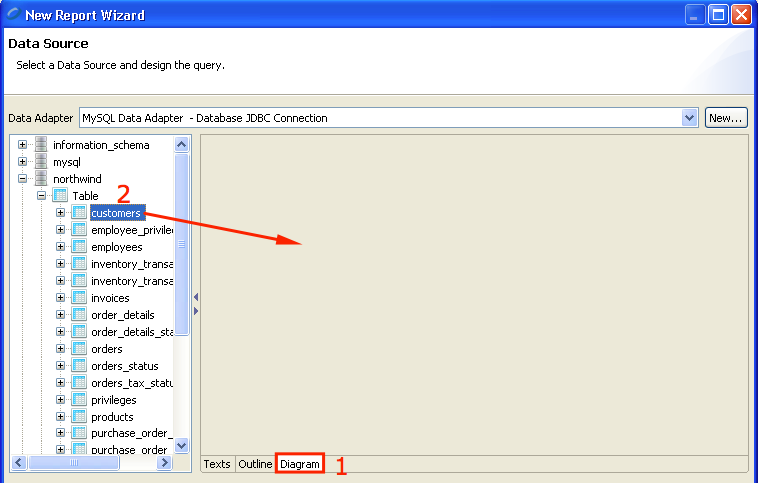
Task: Click the orders_status table icon
Action: click(79, 366)
